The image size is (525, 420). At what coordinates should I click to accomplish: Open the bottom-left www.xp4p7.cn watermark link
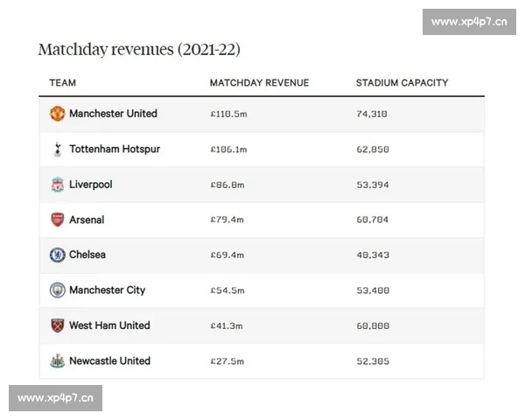[x=55, y=398]
